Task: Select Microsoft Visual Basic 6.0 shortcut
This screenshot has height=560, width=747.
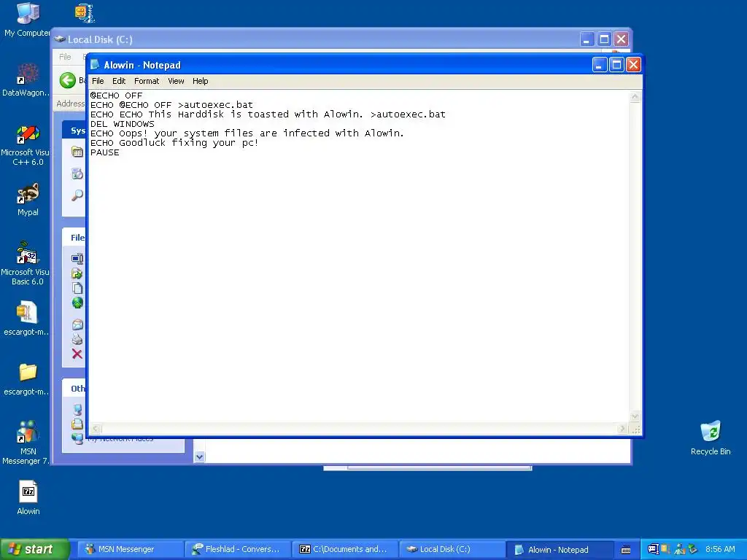Action: [26, 264]
